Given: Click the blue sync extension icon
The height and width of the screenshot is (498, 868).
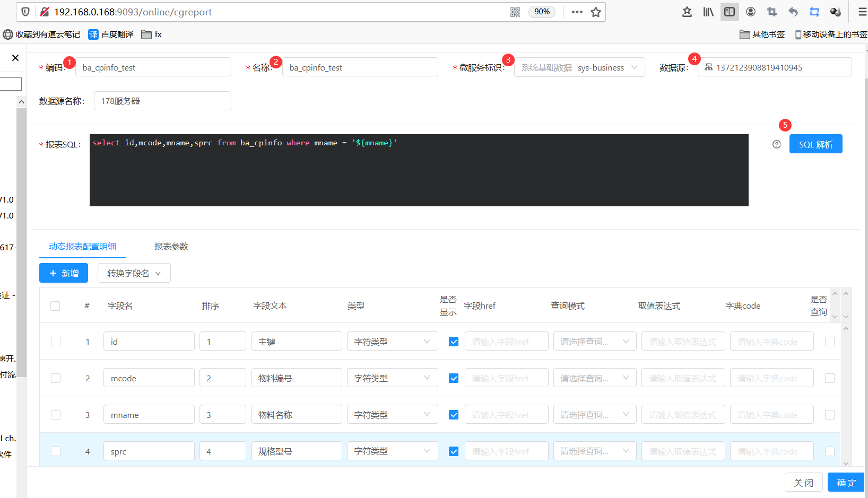Looking at the screenshot, I should 814,12.
